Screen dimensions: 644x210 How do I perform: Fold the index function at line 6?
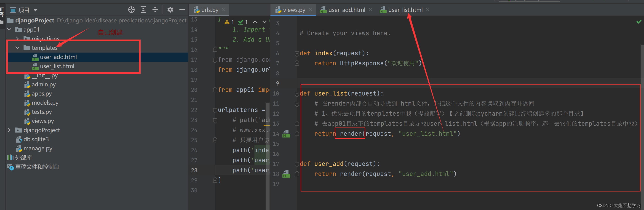(x=297, y=53)
